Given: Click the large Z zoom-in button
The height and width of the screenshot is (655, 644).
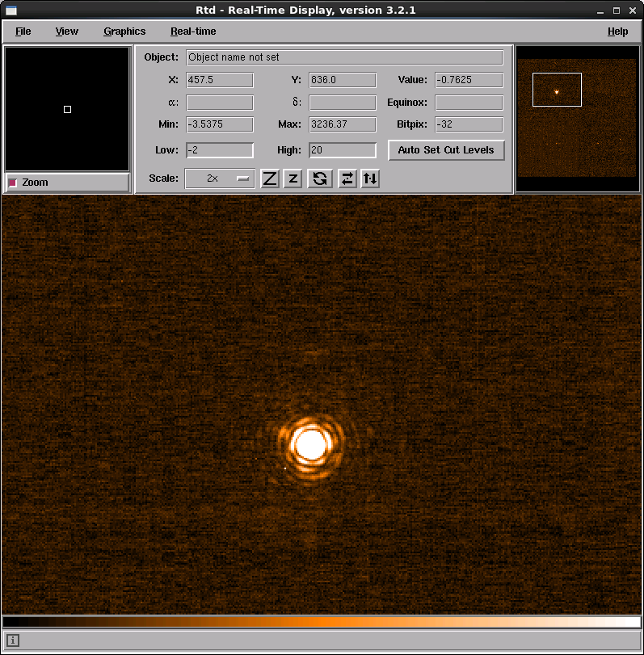Looking at the screenshot, I should click(270, 178).
